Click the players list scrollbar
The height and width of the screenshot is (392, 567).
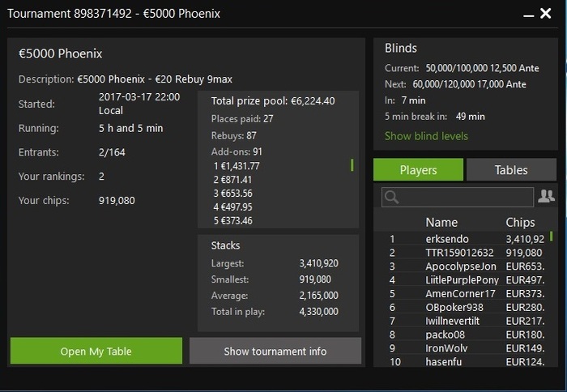tap(551, 236)
